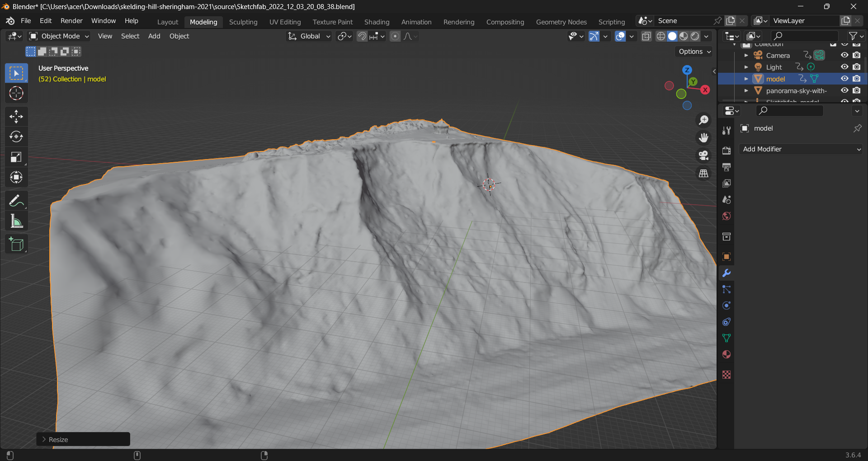
Task: Open the Scene properties tab
Action: [x=726, y=199]
